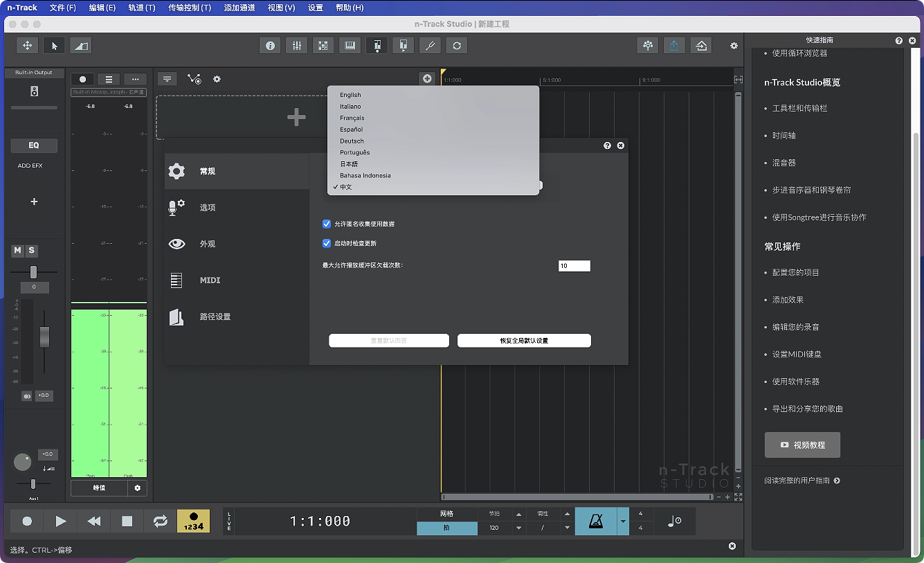Click the 恢复全局默认设置 button
The width and height of the screenshot is (924, 563).
[x=524, y=341]
